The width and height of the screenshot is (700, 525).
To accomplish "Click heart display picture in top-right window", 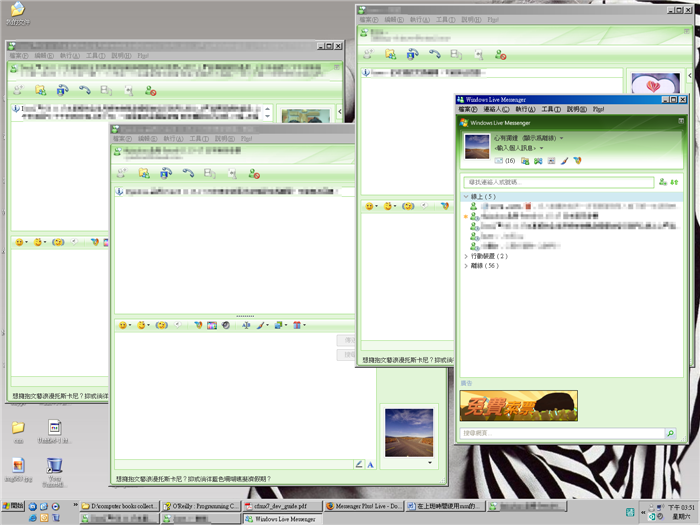I will pyautogui.click(x=655, y=83).
